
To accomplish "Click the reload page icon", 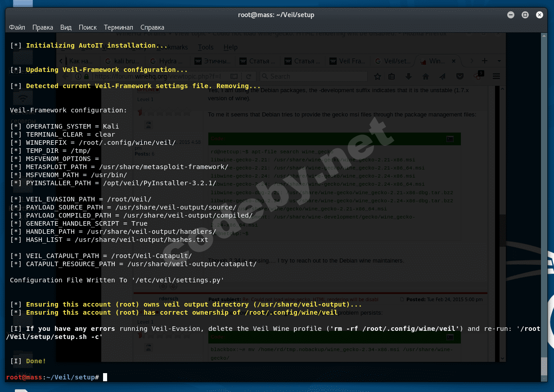I will [x=248, y=76].
